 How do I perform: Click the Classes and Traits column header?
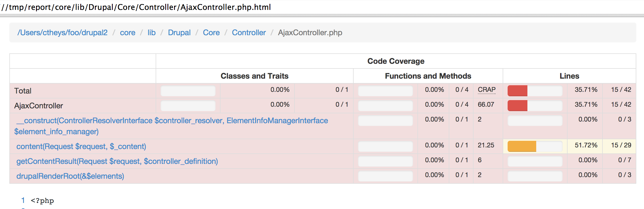[x=254, y=76]
